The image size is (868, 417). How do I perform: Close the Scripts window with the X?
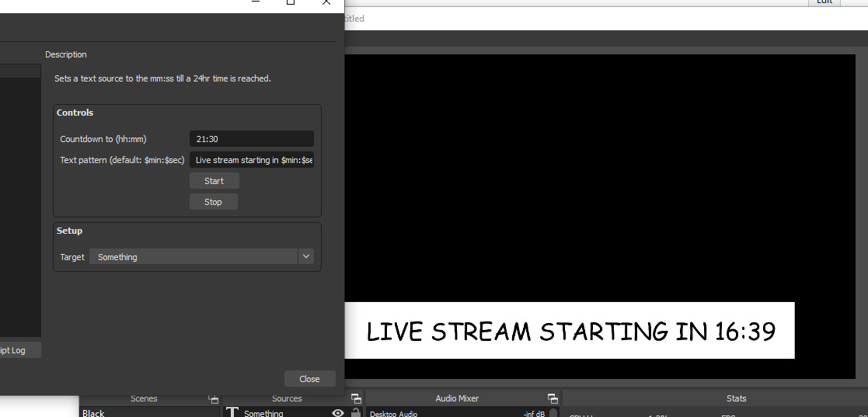point(326,2)
